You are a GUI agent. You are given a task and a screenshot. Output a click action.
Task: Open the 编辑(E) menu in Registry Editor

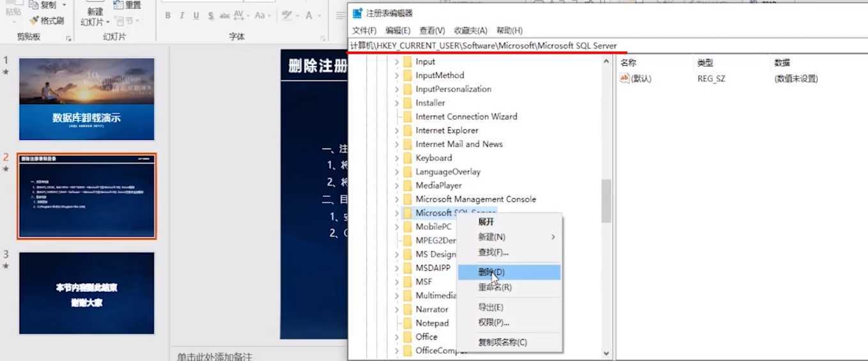(398, 30)
